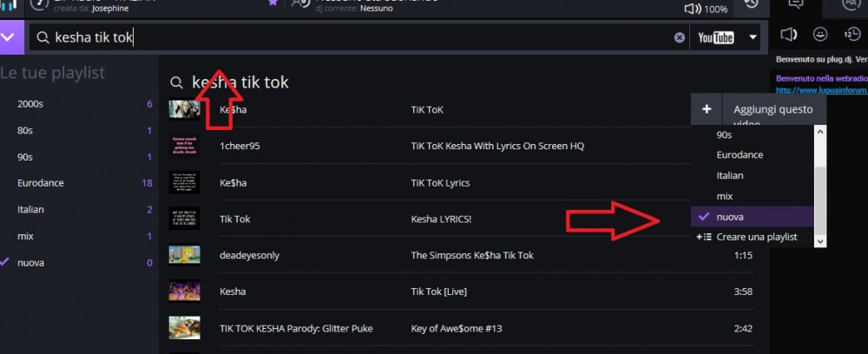Click the chat sound speaker icon
This screenshot has height=354, width=868.
[788, 35]
